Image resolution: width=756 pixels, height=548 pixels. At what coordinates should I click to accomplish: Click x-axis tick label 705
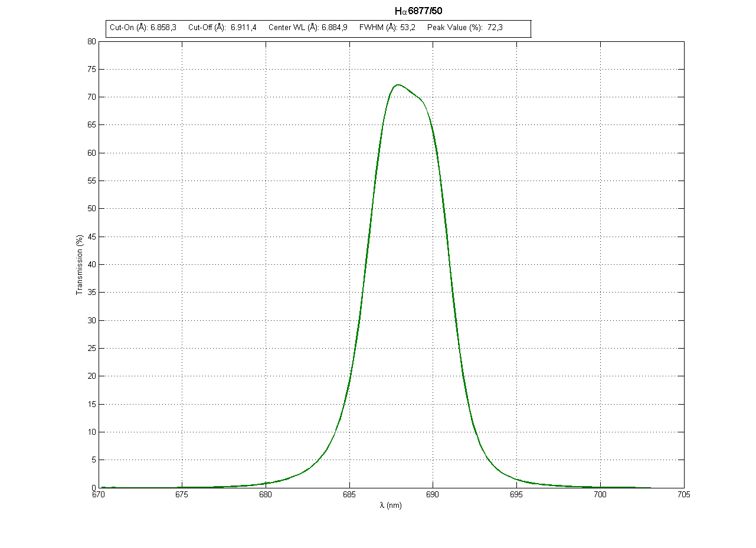point(685,496)
